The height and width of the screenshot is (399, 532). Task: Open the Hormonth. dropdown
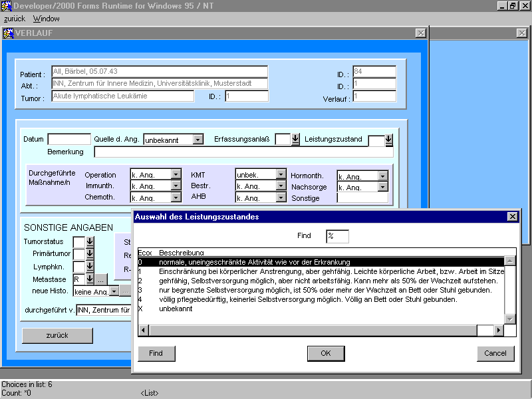pyautogui.click(x=382, y=176)
